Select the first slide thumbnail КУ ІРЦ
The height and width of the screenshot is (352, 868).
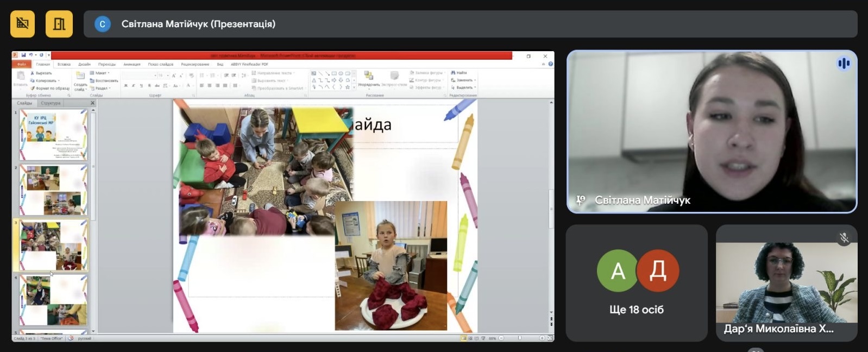(x=53, y=135)
